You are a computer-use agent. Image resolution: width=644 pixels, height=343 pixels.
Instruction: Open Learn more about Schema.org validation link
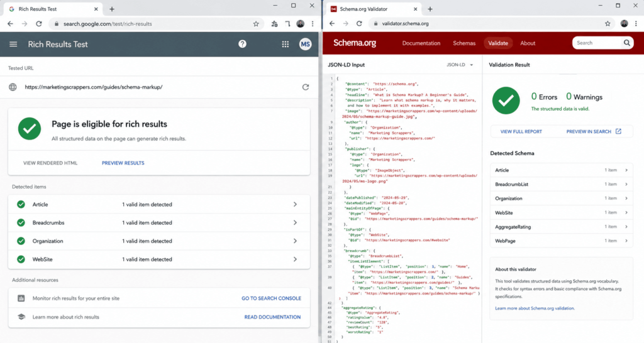click(535, 308)
